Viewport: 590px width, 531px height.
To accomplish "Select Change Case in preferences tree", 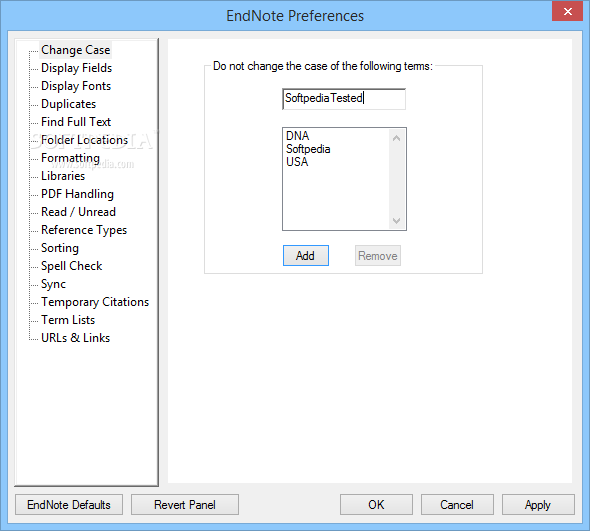I will pyautogui.click(x=76, y=50).
